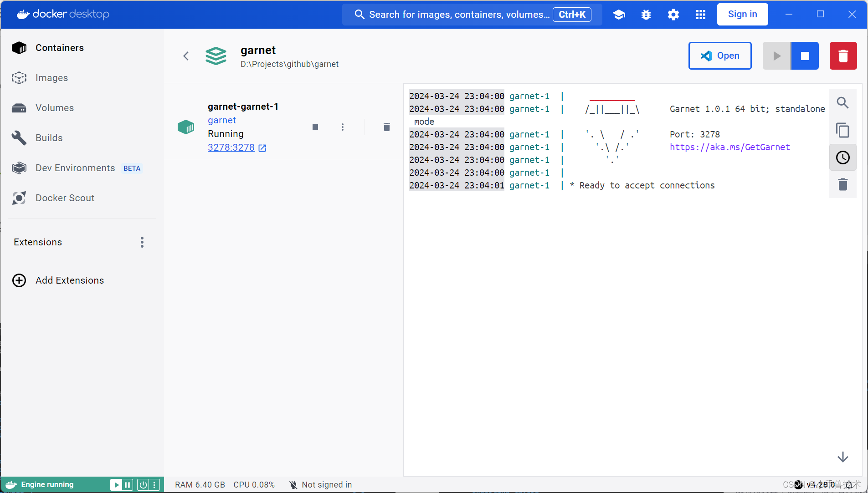Click the Sign in button
Image resolution: width=868 pixels, height=493 pixels.
(742, 14)
